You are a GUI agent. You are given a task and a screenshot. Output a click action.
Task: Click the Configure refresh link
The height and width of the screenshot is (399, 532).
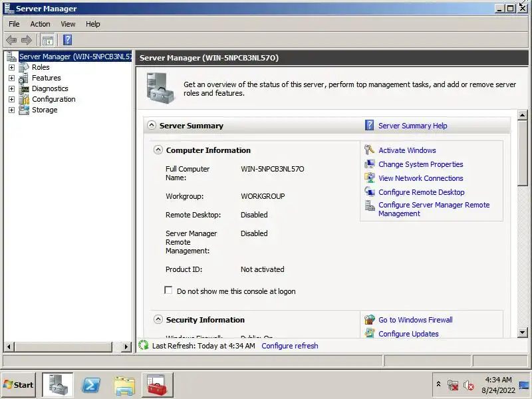coord(290,346)
